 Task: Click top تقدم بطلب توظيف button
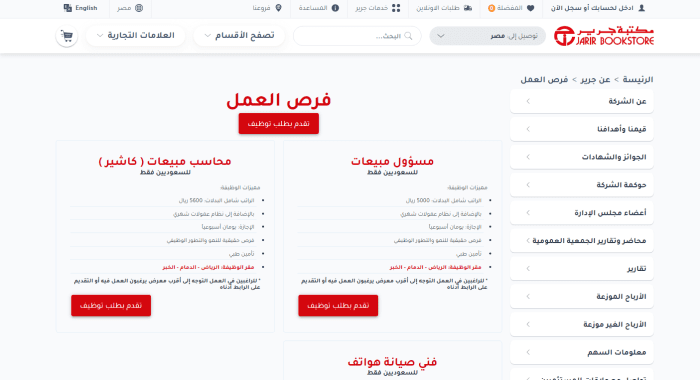[279, 124]
